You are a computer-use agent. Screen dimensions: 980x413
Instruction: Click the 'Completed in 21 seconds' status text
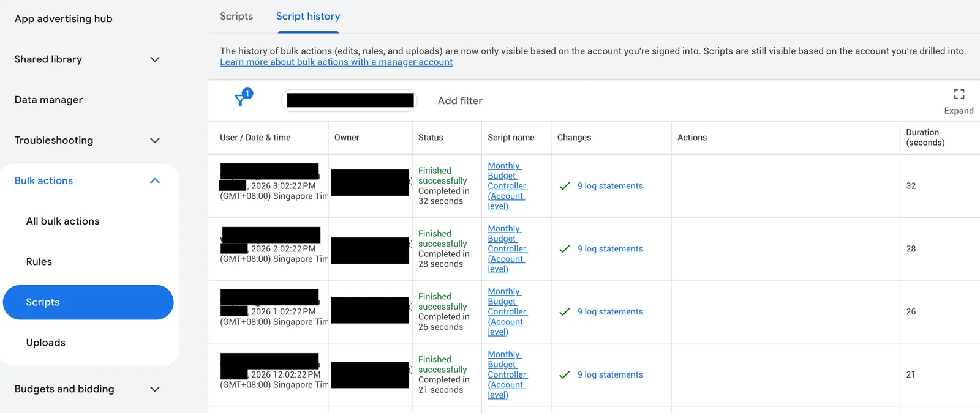(444, 385)
